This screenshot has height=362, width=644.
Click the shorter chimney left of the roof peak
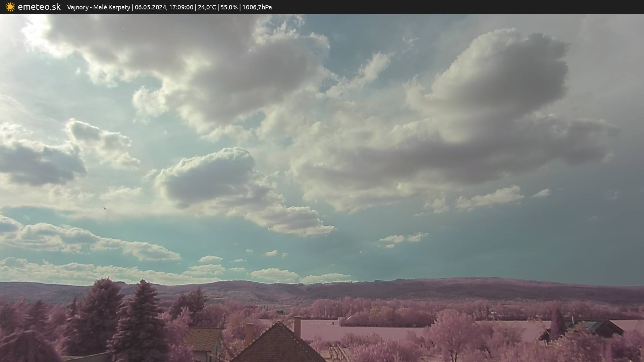(x=249, y=334)
